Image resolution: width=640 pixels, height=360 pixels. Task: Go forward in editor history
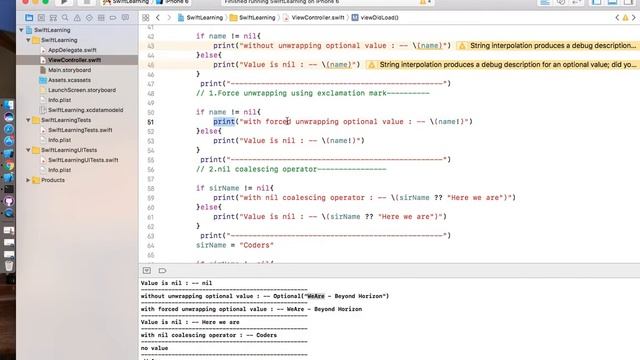(x=169, y=18)
